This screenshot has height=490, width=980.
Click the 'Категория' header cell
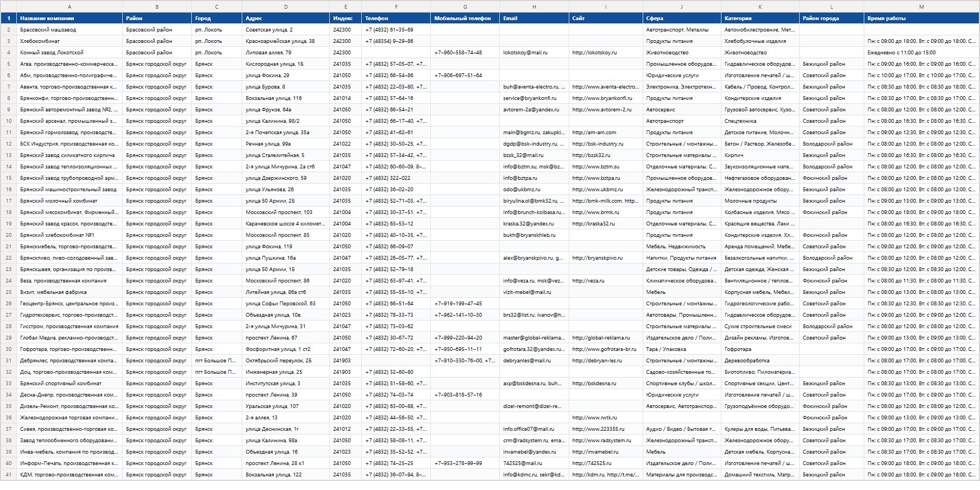[760, 18]
